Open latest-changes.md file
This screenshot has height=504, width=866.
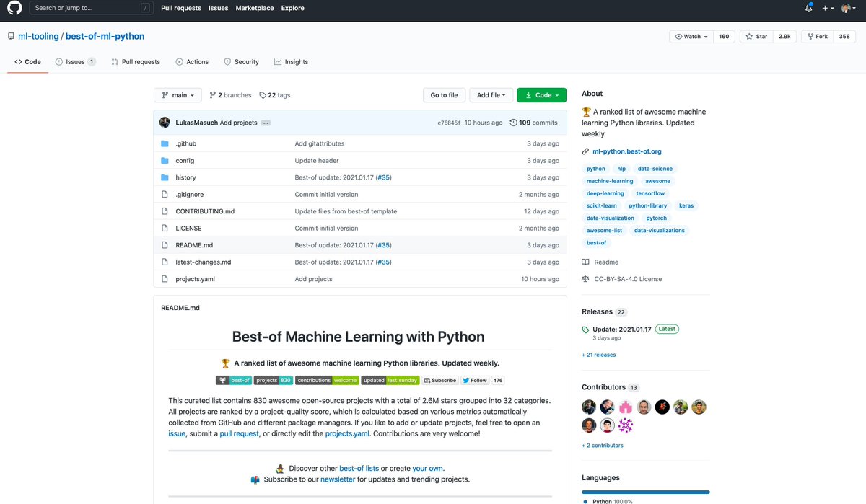coord(204,262)
